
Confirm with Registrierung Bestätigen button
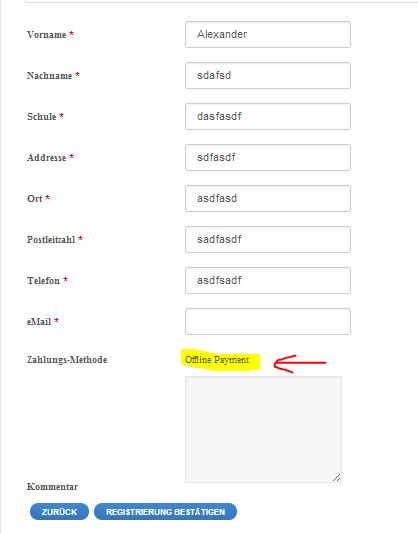point(166,512)
